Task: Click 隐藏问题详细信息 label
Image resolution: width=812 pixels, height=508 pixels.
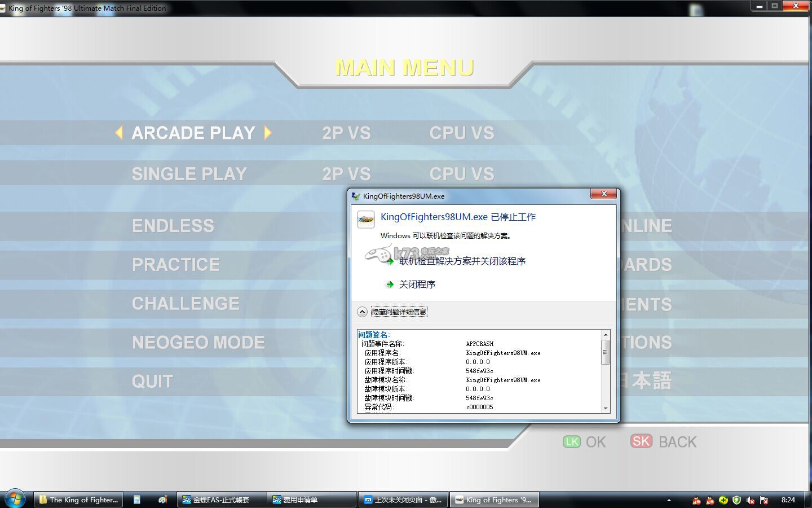Action: click(399, 312)
